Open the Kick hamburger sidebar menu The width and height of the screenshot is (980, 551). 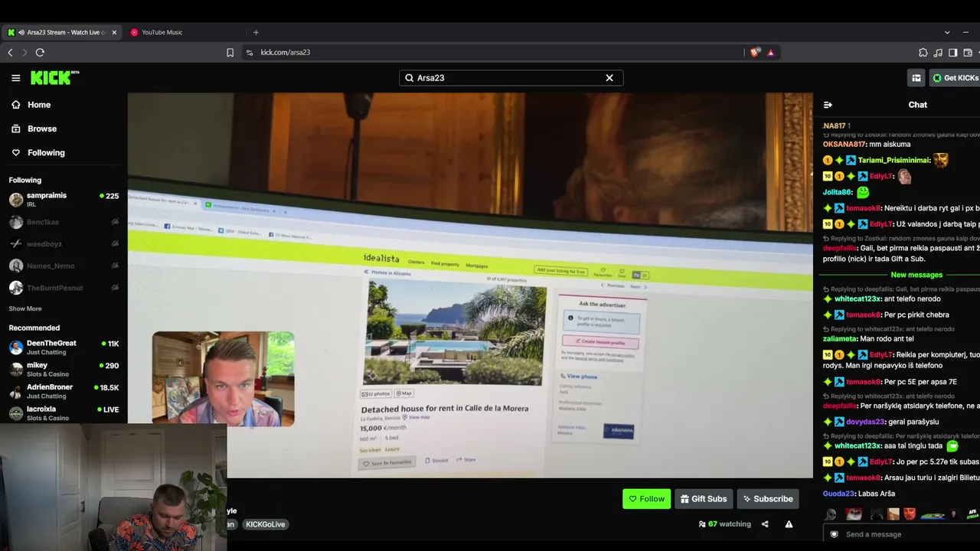coord(15,77)
